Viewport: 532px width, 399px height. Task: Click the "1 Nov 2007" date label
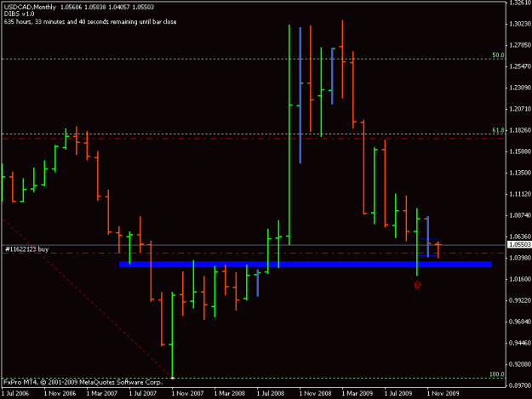click(187, 393)
